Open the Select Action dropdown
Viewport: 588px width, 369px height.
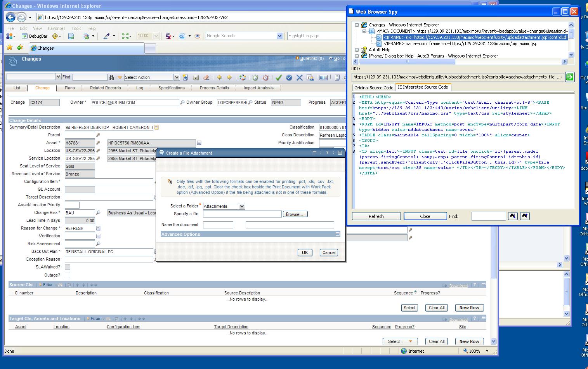tap(177, 77)
